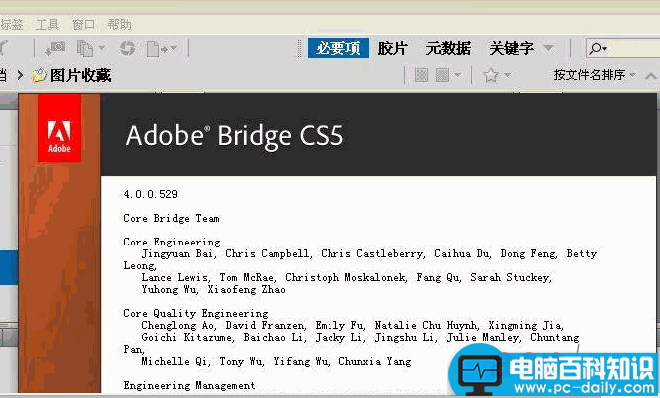This screenshot has width=660, height=398.
Task: Click the Adobe logo in splash screen
Action: click(x=59, y=128)
